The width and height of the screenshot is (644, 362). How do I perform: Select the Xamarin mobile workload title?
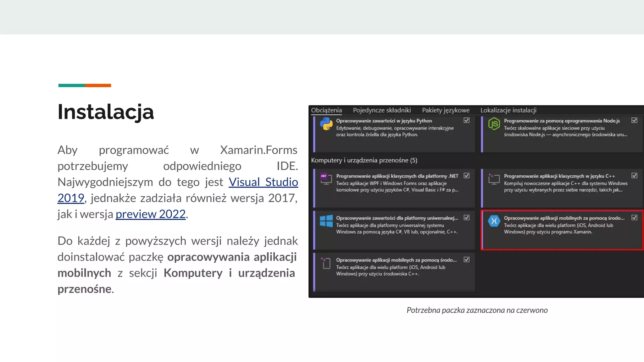[x=564, y=218]
